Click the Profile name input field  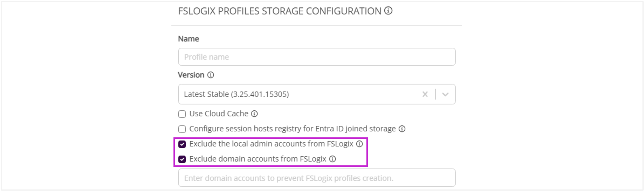[317, 57]
